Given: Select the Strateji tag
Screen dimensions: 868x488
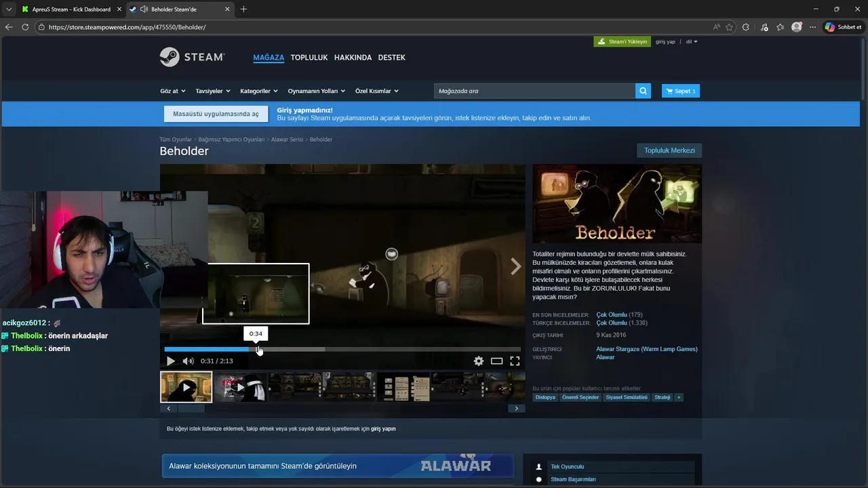Looking at the screenshot, I should (x=662, y=397).
